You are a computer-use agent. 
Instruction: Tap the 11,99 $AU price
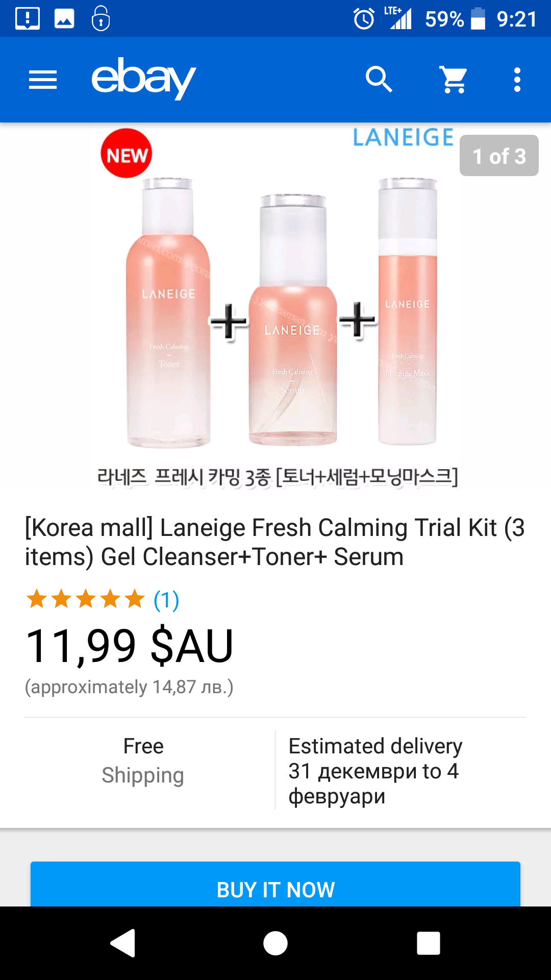[130, 646]
